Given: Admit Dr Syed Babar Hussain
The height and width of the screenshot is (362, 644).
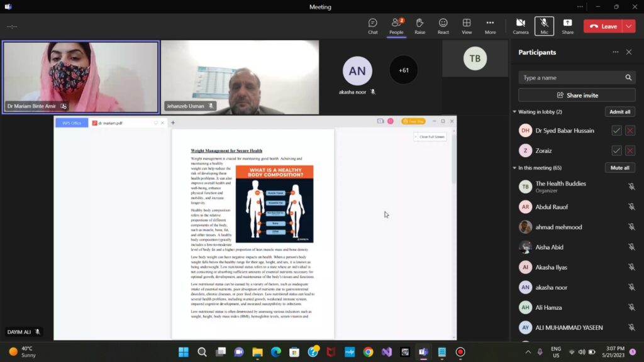Looking at the screenshot, I should (616, 131).
